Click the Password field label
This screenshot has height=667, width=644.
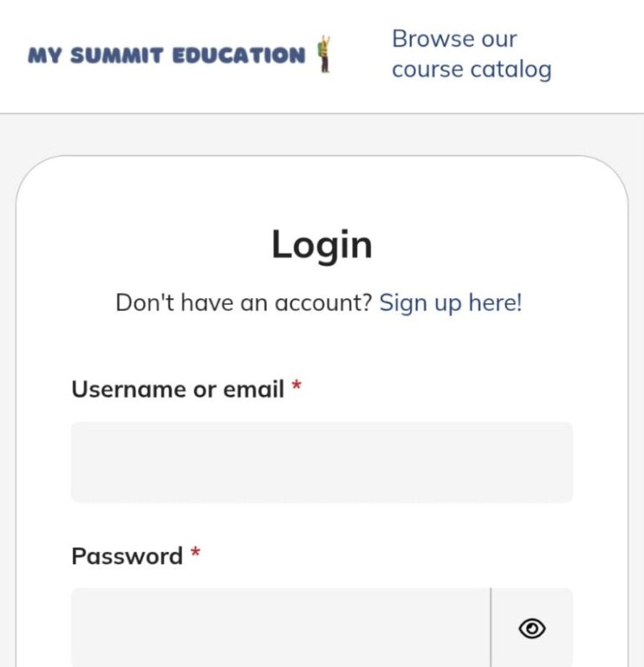click(x=127, y=556)
